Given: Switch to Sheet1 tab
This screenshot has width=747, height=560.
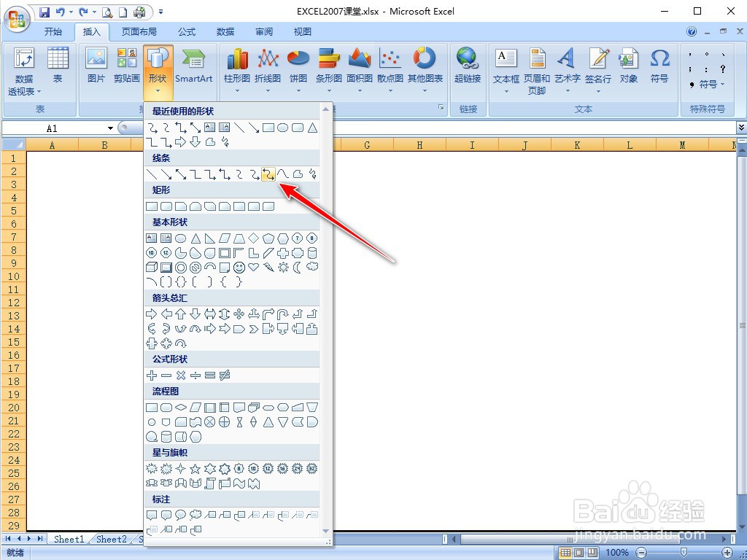Looking at the screenshot, I should [x=69, y=539].
